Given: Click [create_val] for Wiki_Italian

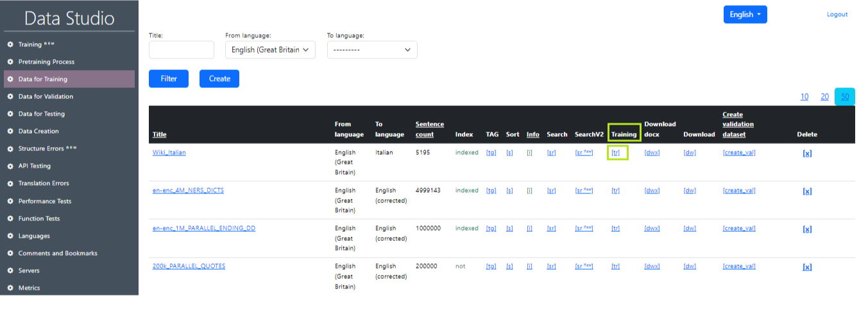Looking at the screenshot, I should (739, 152).
